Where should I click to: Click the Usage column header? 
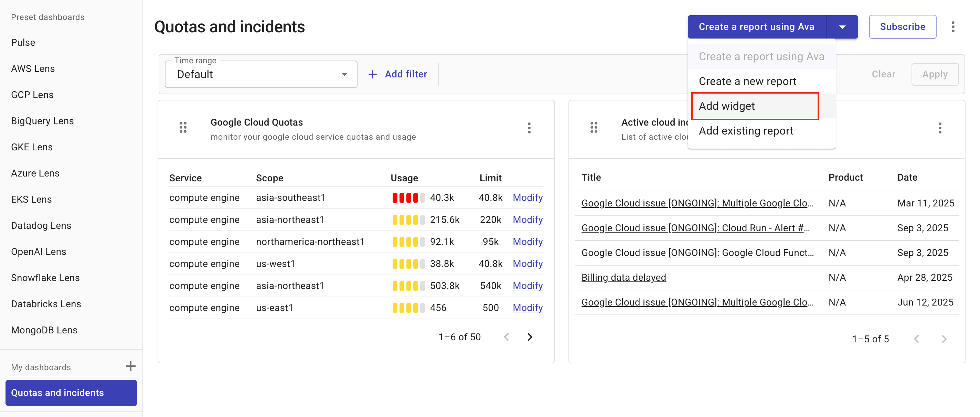(404, 178)
